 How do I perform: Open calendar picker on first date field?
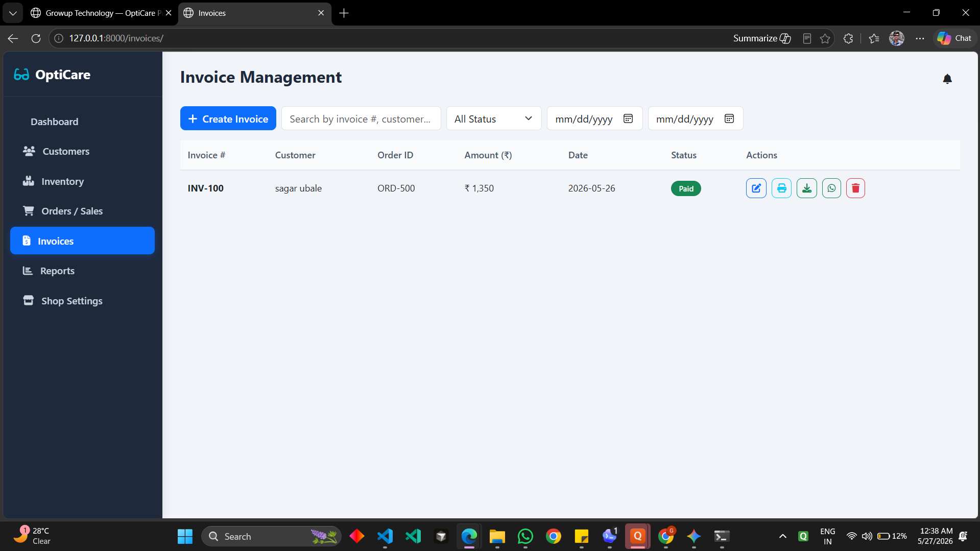tap(628, 118)
